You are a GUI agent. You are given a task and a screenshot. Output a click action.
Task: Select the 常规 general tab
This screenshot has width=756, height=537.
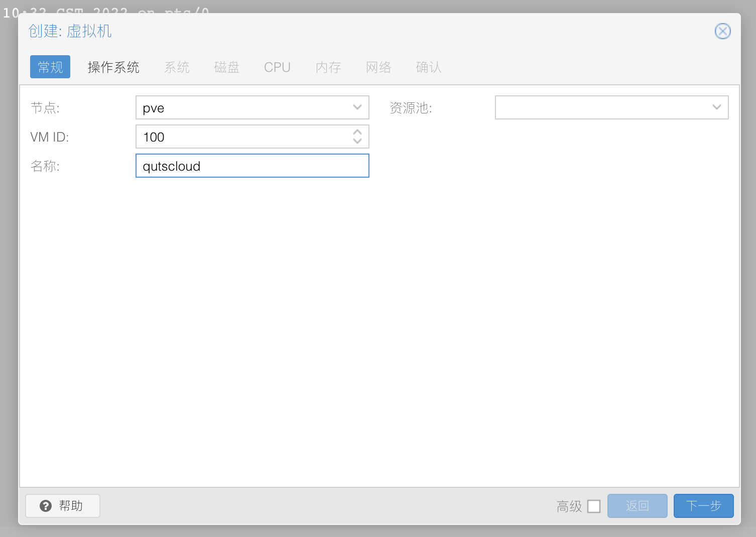[x=50, y=67]
